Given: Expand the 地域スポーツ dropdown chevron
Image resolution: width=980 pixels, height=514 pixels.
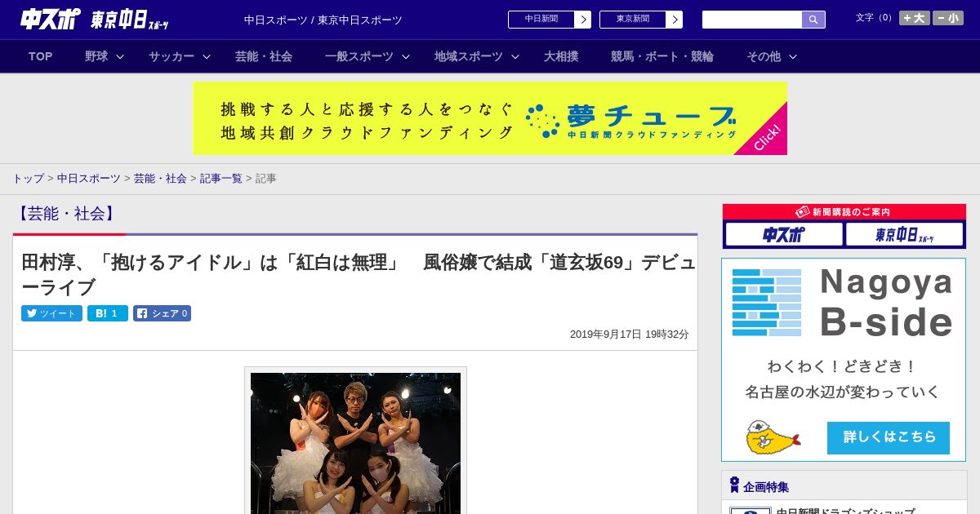Looking at the screenshot, I should [x=515, y=56].
